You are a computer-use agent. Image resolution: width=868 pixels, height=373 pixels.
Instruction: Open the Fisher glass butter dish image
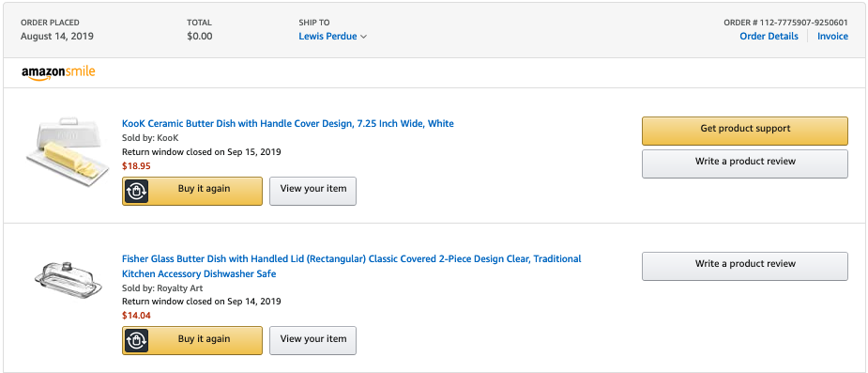69,282
